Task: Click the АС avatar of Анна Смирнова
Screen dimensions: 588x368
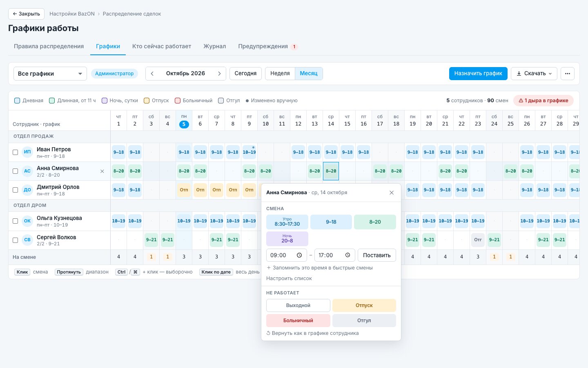Action: click(27, 171)
